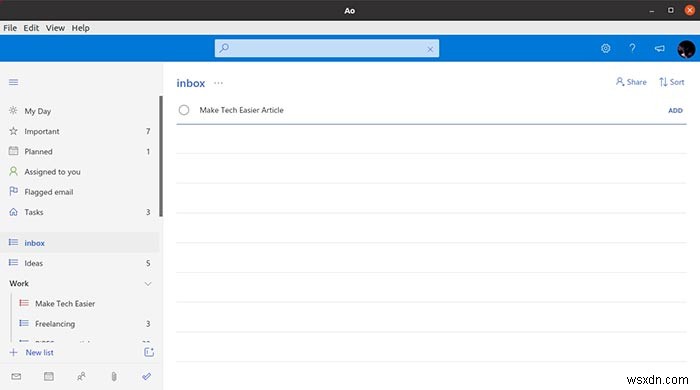Click the Sort button
The height and width of the screenshot is (390, 700).
pos(671,82)
